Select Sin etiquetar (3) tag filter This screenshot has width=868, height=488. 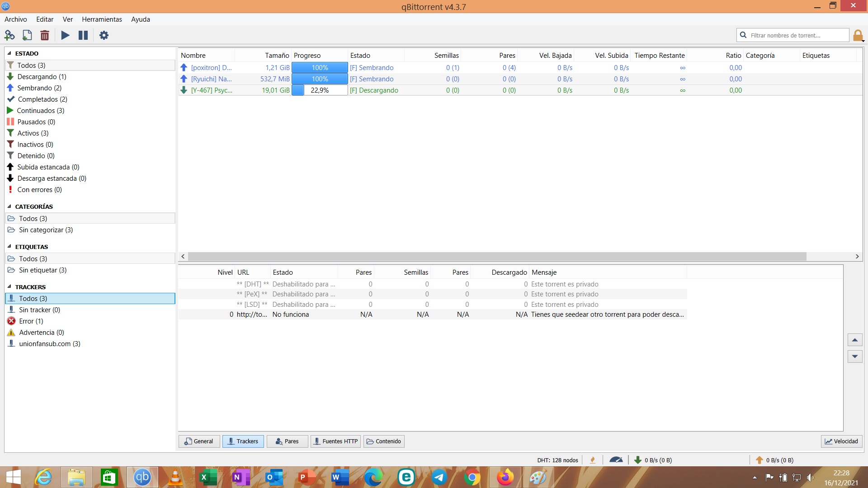[x=42, y=270]
